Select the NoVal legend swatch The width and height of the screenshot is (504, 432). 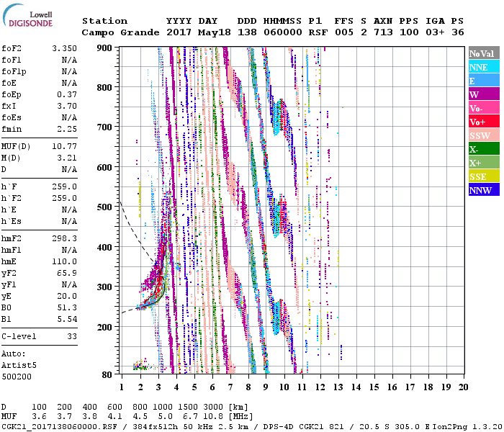484,53
